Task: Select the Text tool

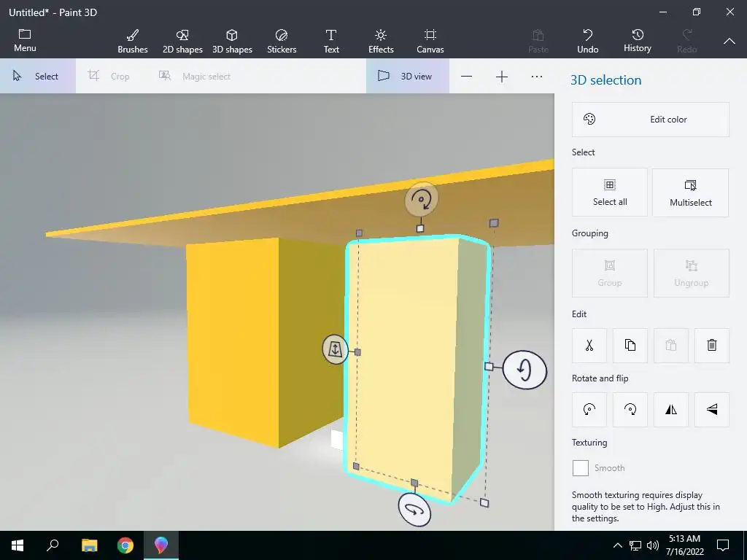Action: tap(331, 41)
